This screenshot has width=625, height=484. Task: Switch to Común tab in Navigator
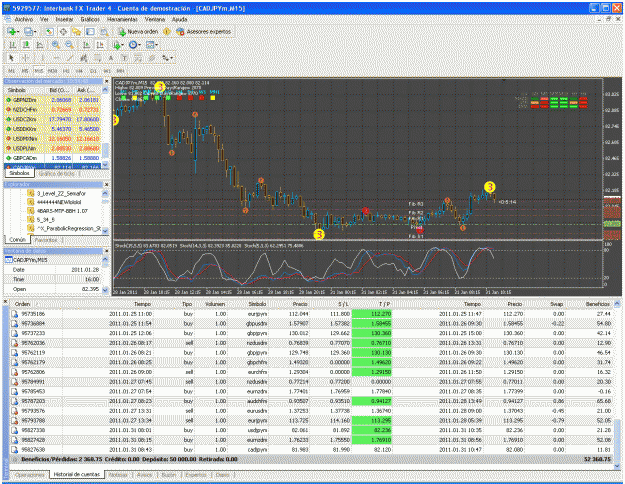pyautogui.click(x=18, y=240)
